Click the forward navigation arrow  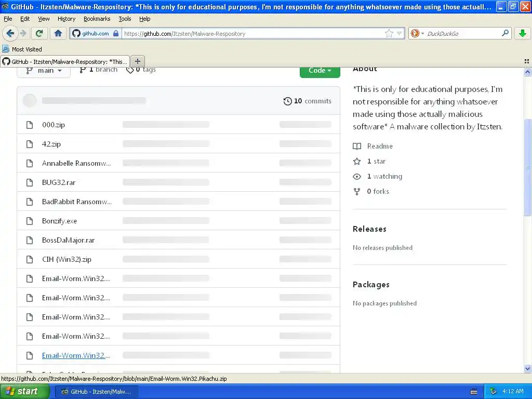coord(23,33)
